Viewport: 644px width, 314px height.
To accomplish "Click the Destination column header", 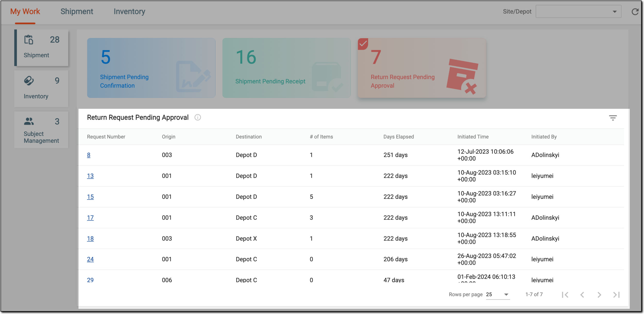I will [x=249, y=137].
